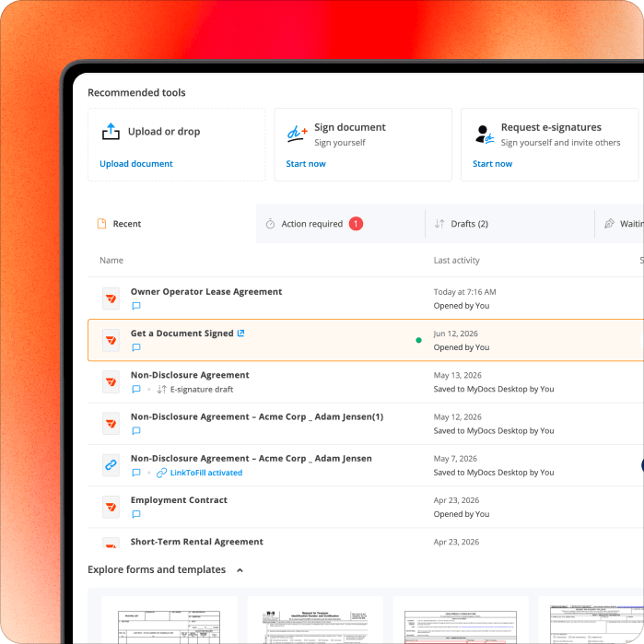
Task: Click the file icon for Non-Disclosure Agreement draft row
Action: click(x=111, y=382)
